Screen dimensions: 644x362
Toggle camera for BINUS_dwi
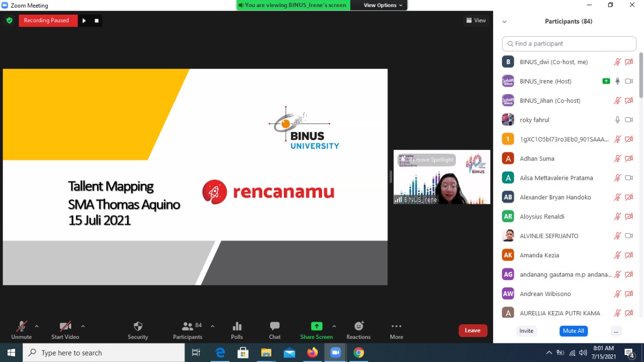tap(629, 62)
